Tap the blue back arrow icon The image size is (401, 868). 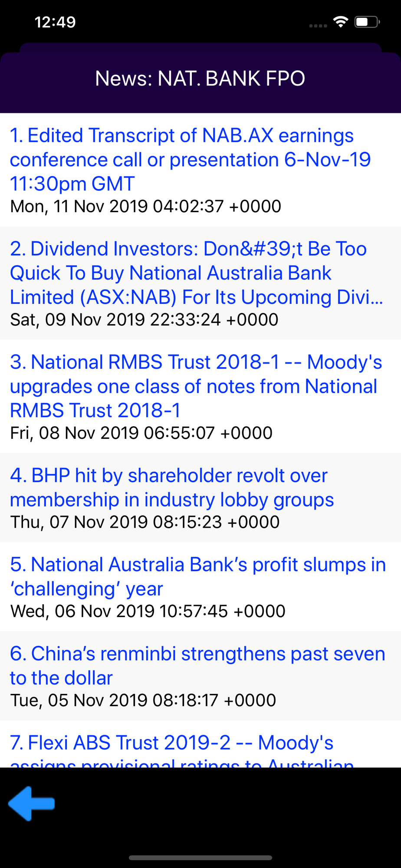pos(31,803)
